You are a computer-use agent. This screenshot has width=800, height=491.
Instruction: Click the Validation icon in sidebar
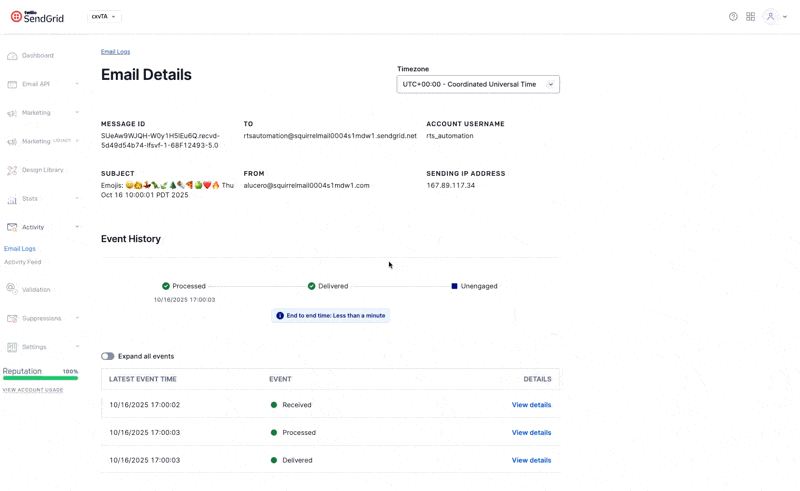12,289
